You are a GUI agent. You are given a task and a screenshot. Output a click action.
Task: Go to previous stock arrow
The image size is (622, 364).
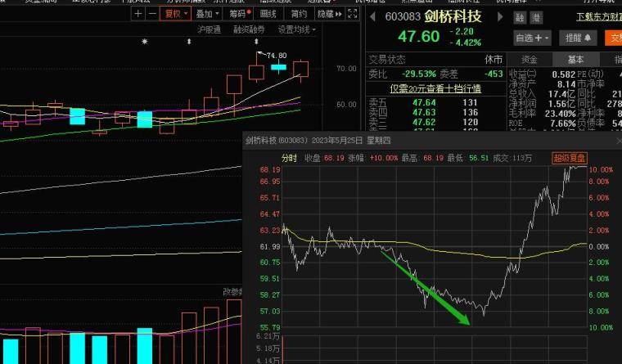[372, 16]
